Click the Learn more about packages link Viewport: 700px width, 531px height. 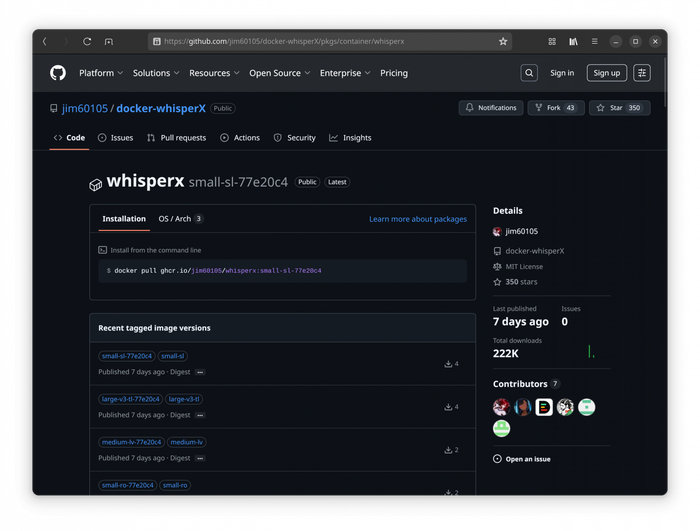click(x=417, y=219)
